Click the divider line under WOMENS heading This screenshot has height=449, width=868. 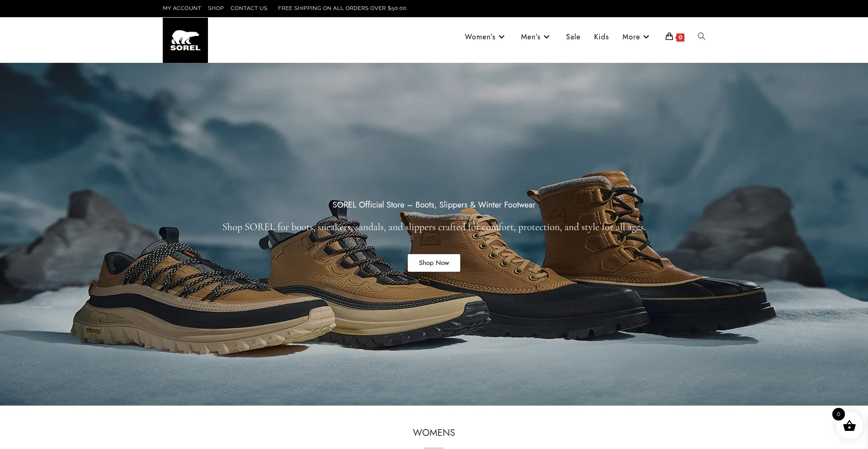434,447
